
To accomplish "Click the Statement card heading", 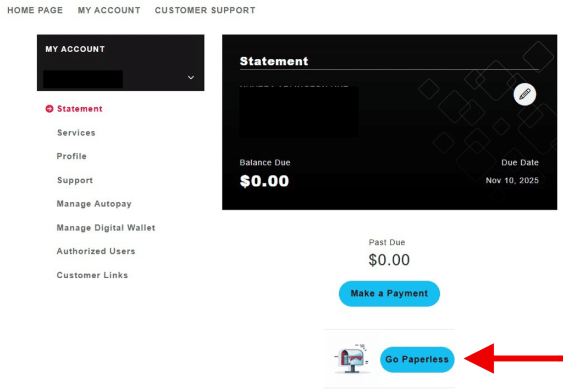I will (274, 61).
